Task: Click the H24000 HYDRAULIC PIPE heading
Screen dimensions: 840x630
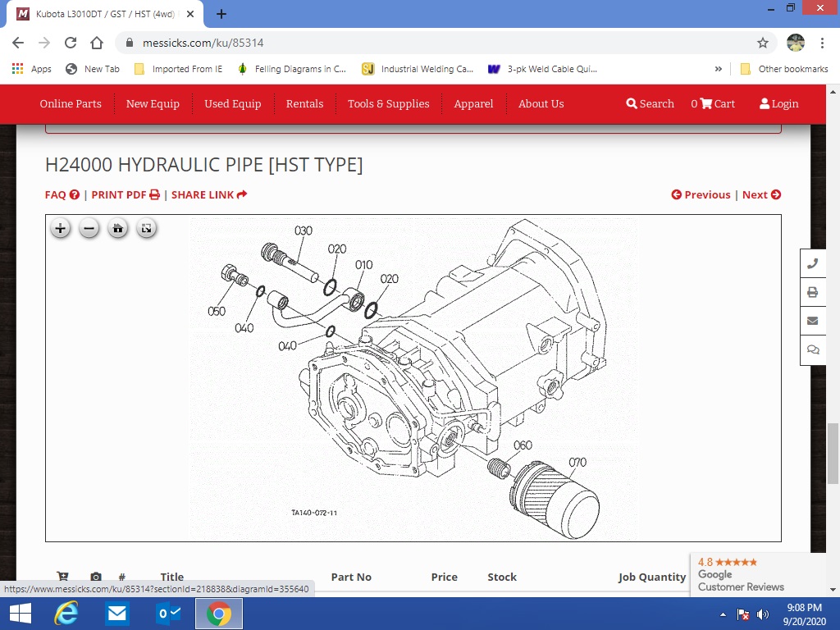Action: pyautogui.click(x=203, y=165)
